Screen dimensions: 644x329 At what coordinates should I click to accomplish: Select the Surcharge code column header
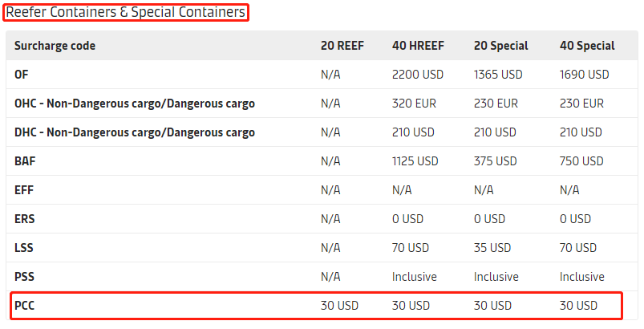click(55, 46)
